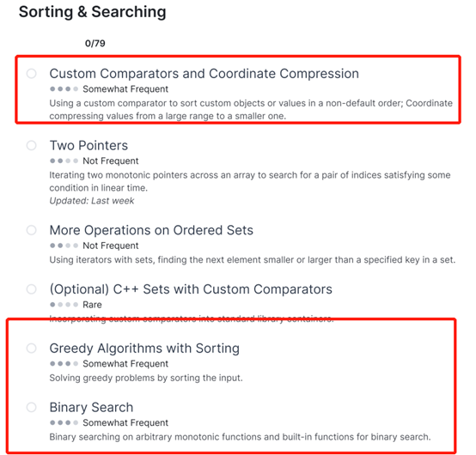Image resolution: width=476 pixels, height=455 pixels.
Task: Open the Binary Search module
Action: [91, 407]
